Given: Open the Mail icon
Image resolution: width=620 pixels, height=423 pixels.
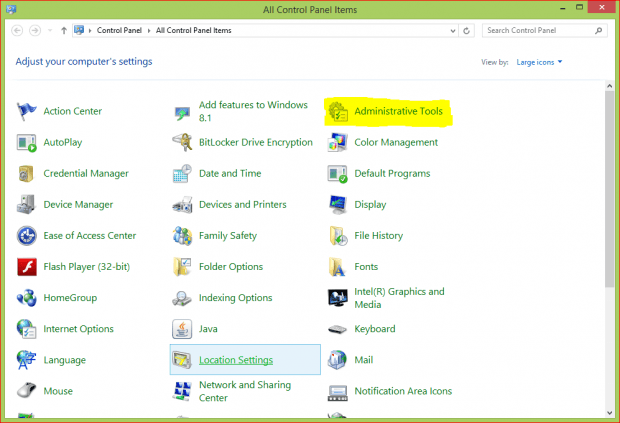Looking at the screenshot, I should click(x=338, y=360).
